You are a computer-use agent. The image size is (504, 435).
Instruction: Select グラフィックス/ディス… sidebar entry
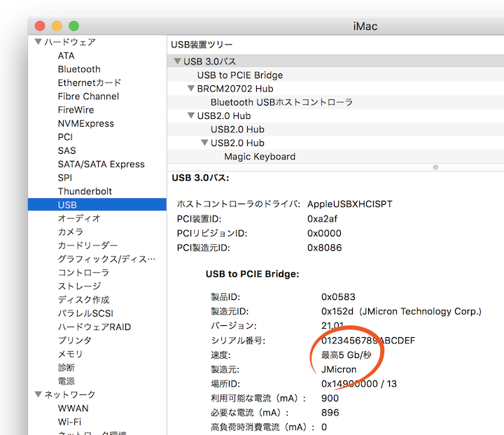pos(106,259)
